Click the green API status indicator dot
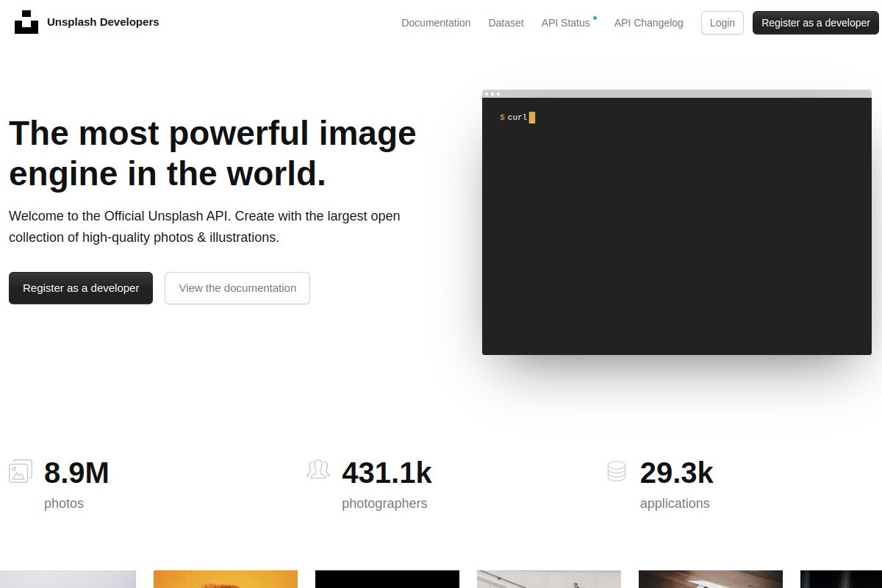 coord(595,18)
